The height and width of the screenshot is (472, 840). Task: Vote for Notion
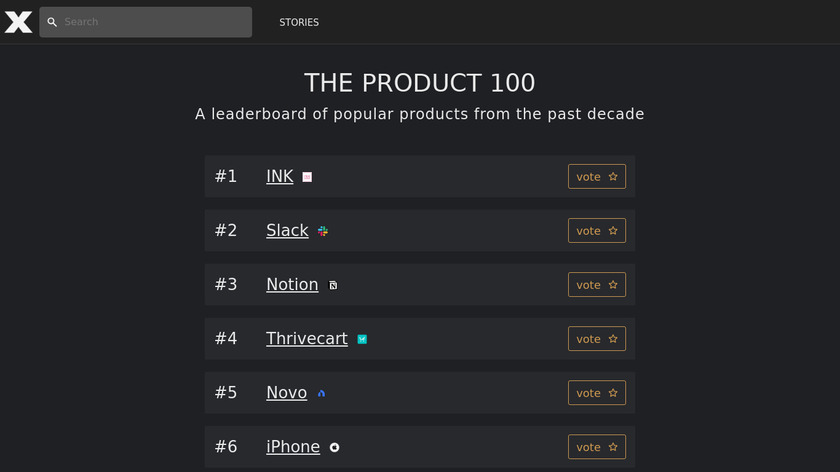coord(597,285)
